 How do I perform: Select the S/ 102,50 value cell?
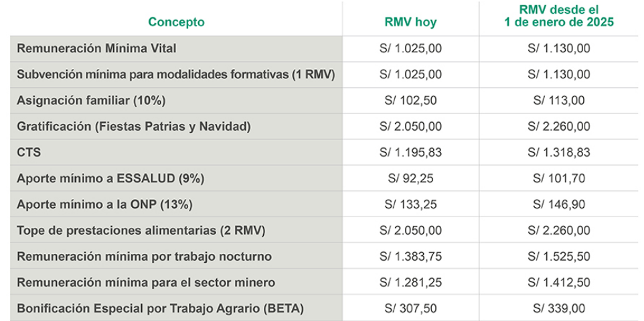point(410,101)
